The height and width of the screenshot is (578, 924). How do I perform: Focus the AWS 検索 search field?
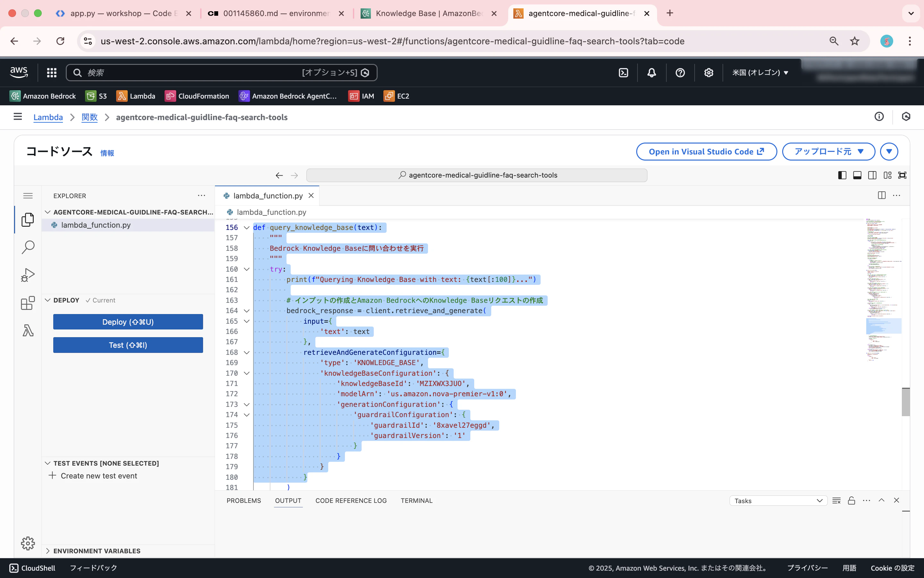pyautogui.click(x=221, y=73)
